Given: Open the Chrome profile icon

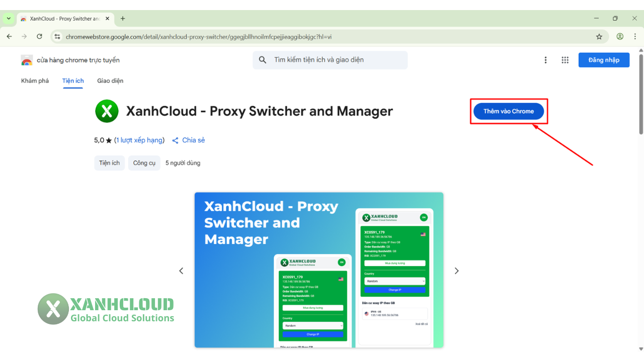Looking at the screenshot, I should coord(620,37).
